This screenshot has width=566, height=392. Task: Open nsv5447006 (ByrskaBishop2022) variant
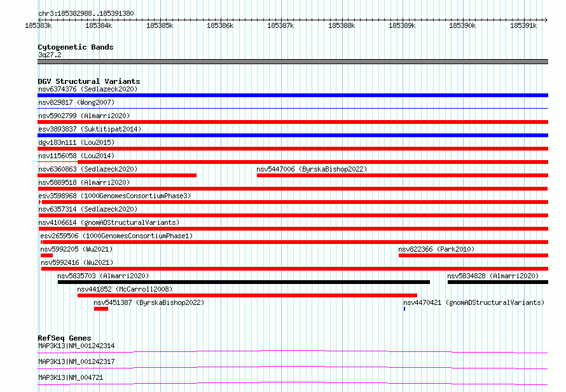tap(312, 169)
